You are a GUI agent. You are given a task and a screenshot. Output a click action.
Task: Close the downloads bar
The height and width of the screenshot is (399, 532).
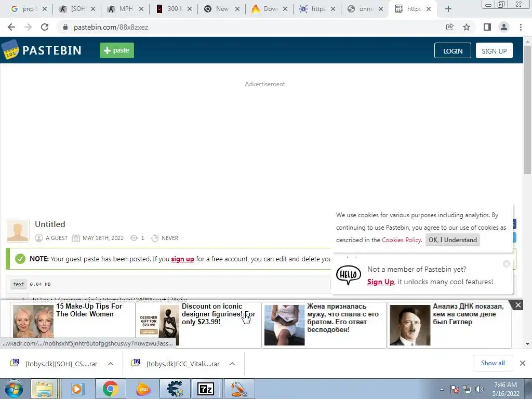523,363
